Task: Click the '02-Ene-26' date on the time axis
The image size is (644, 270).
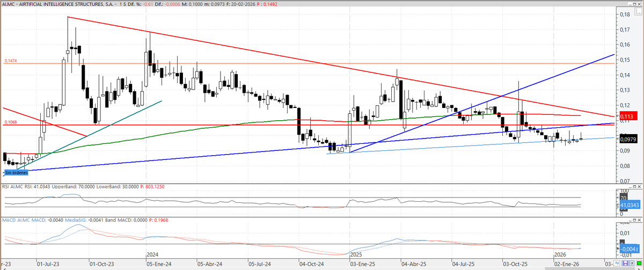Action: click(567, 265)
